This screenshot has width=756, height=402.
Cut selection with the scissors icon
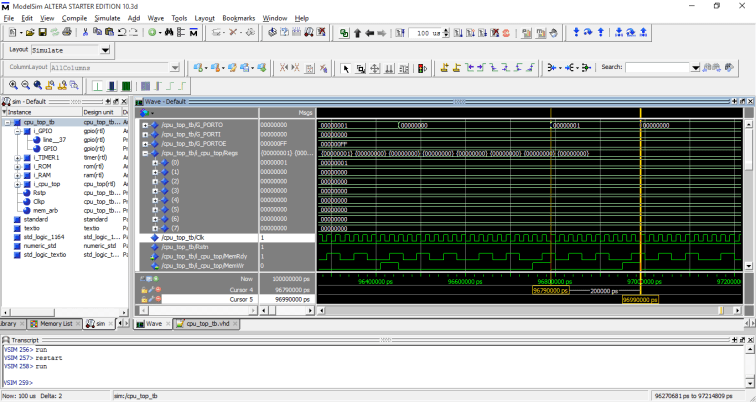[x=85, y=32]
